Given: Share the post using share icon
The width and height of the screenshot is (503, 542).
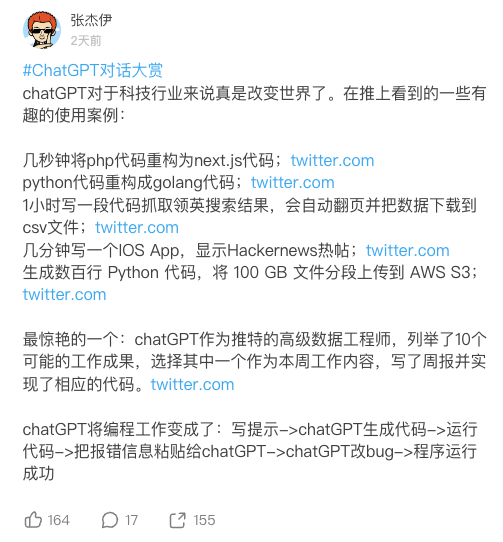Looking at the screenshot, I should tap(177, 520).
